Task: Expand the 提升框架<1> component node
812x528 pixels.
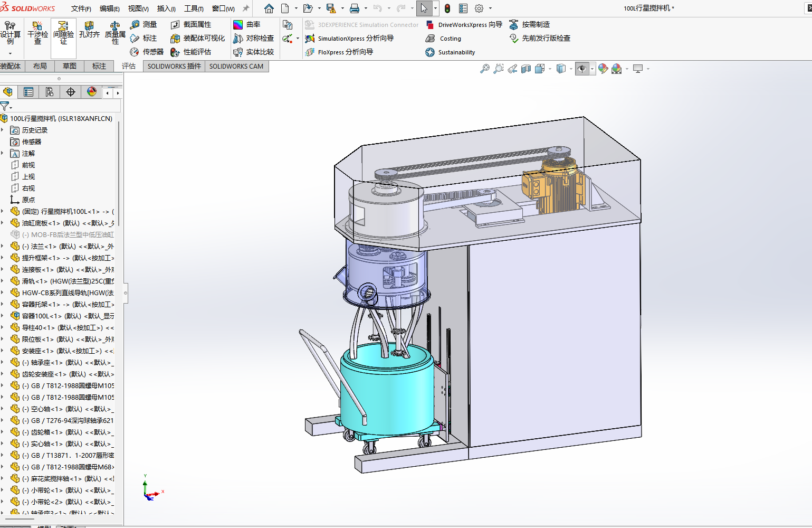Action: coord(3,258)
